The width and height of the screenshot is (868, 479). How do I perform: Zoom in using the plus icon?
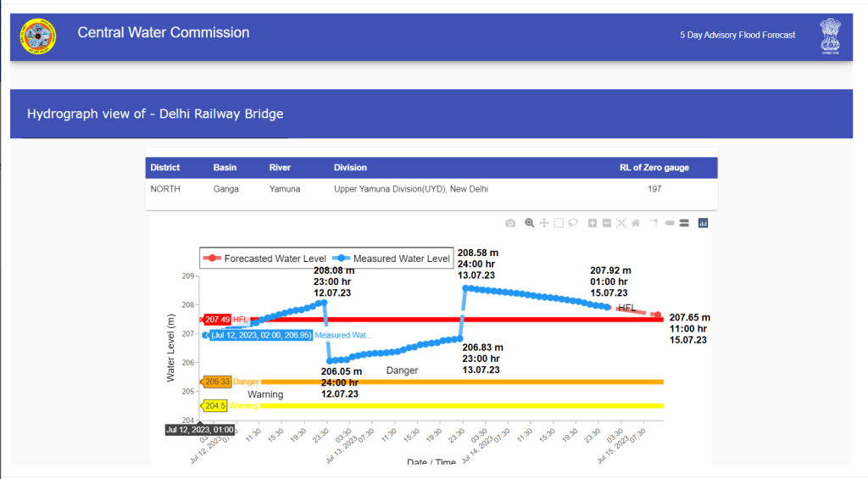click(x=593, y=223)
